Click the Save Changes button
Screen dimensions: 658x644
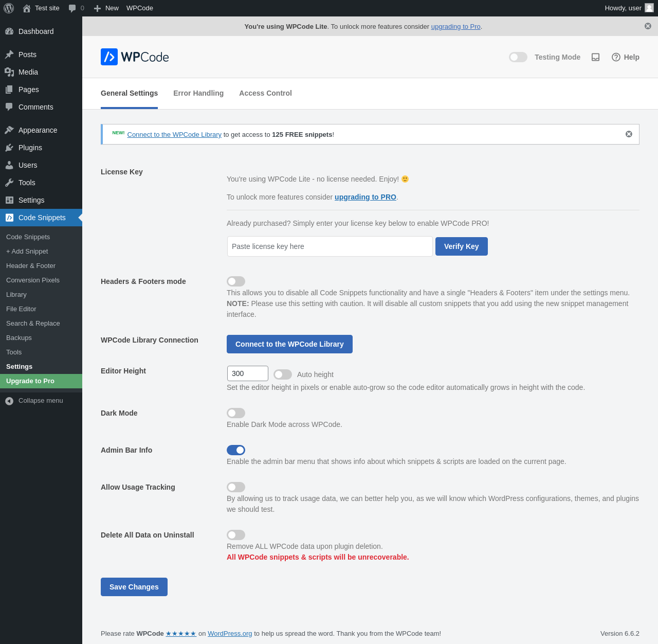click(x=134, y=587)
